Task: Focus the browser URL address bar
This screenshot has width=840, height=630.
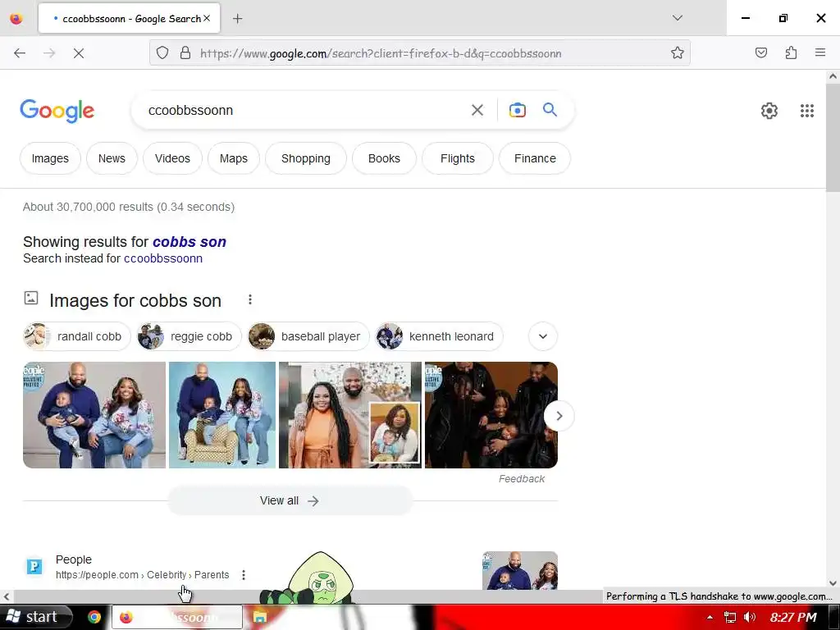Action: click(419, 53)
